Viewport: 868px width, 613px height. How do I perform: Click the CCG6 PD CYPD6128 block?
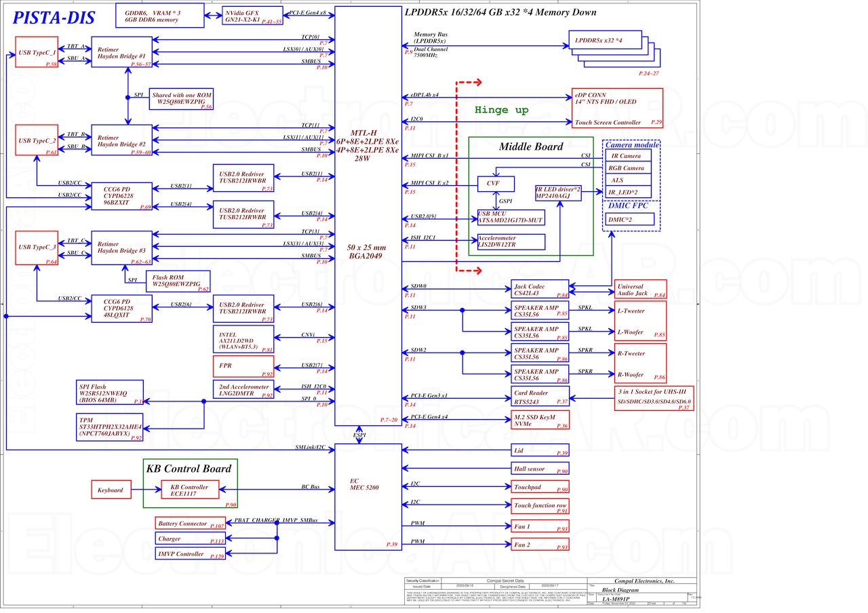pyautogui.click(x=122, y=309)
